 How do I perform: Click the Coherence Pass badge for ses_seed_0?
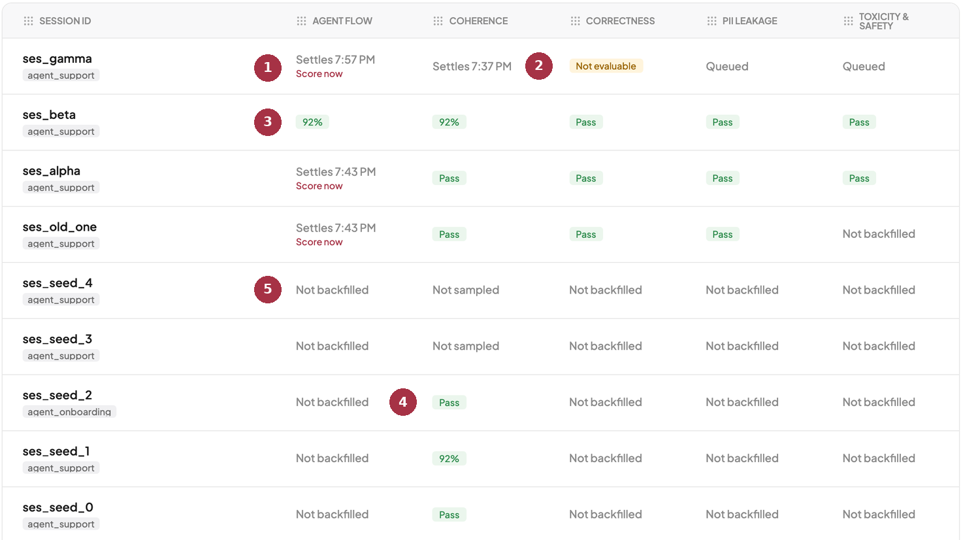pyautogui.click(x=449, y=515)
